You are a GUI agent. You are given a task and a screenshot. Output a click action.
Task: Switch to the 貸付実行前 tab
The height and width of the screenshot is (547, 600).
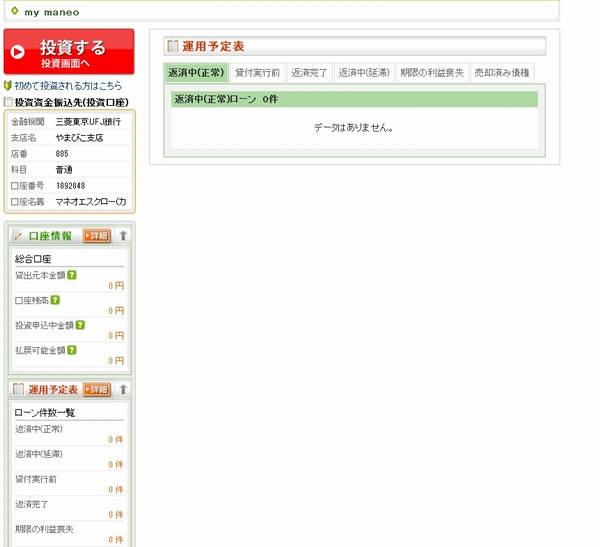(258, 73)
